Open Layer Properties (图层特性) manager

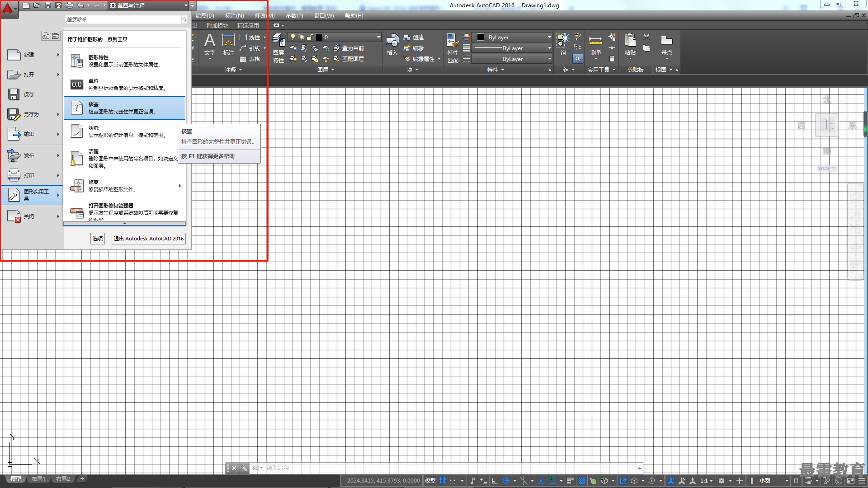(278, 48)
